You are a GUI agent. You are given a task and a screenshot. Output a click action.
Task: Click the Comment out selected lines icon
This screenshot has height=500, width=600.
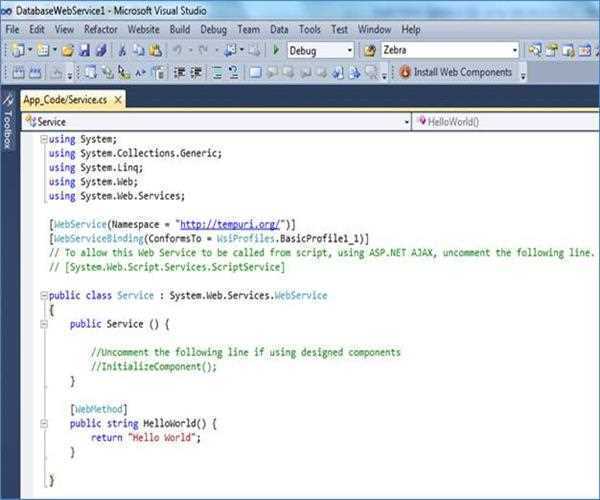[x=215, y=73]
